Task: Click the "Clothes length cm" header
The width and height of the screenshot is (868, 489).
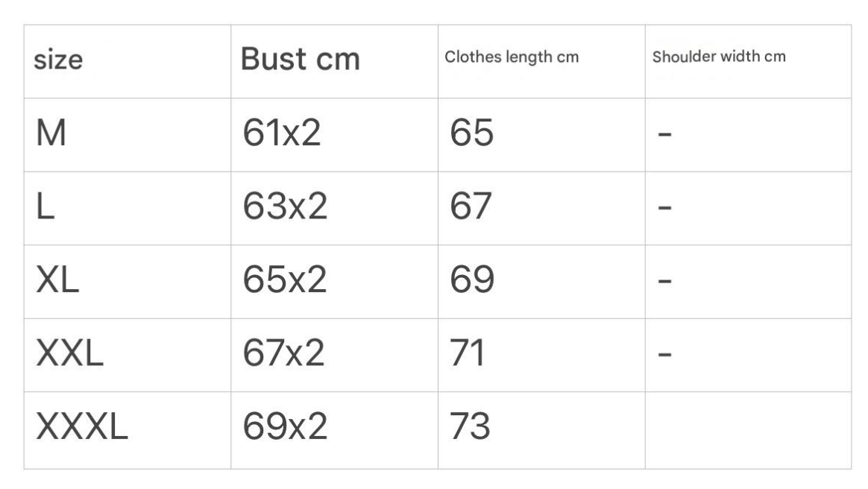Action: (x=512, y=57)
